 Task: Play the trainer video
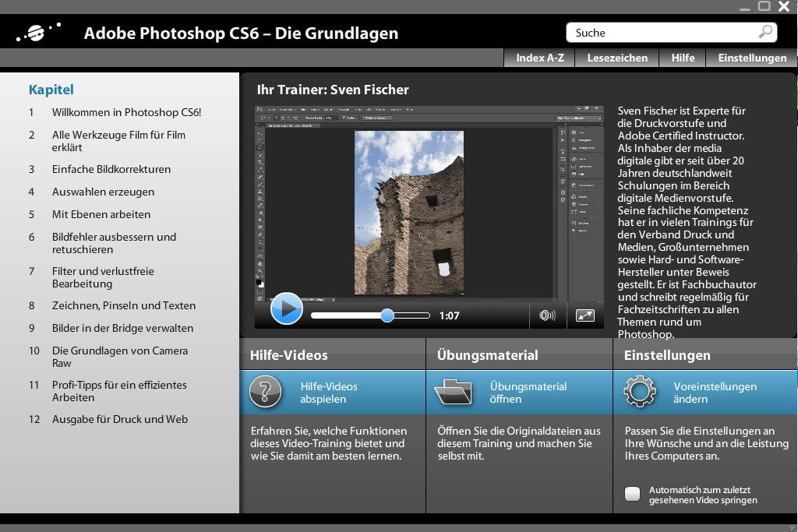[287, 308]
